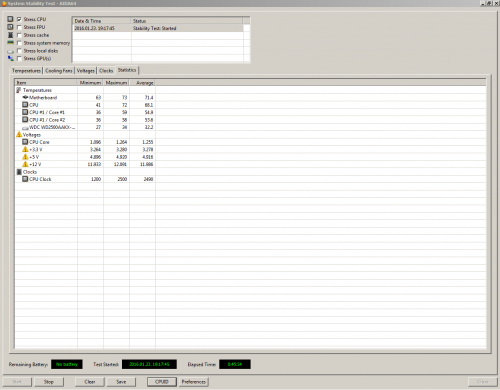Image resolution: width=500 pixels, height=390 pixels.
Task: Click the Date & Time log column header
Action: 102,21
